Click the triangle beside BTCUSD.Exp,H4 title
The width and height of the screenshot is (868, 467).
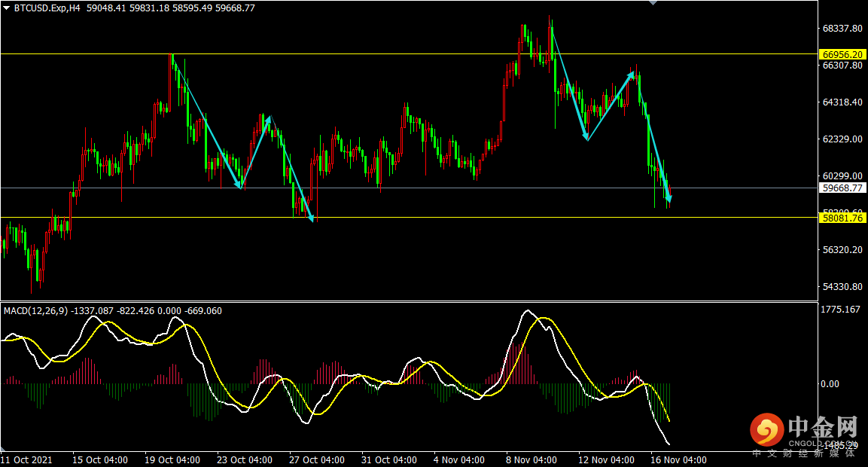[7, 8]
